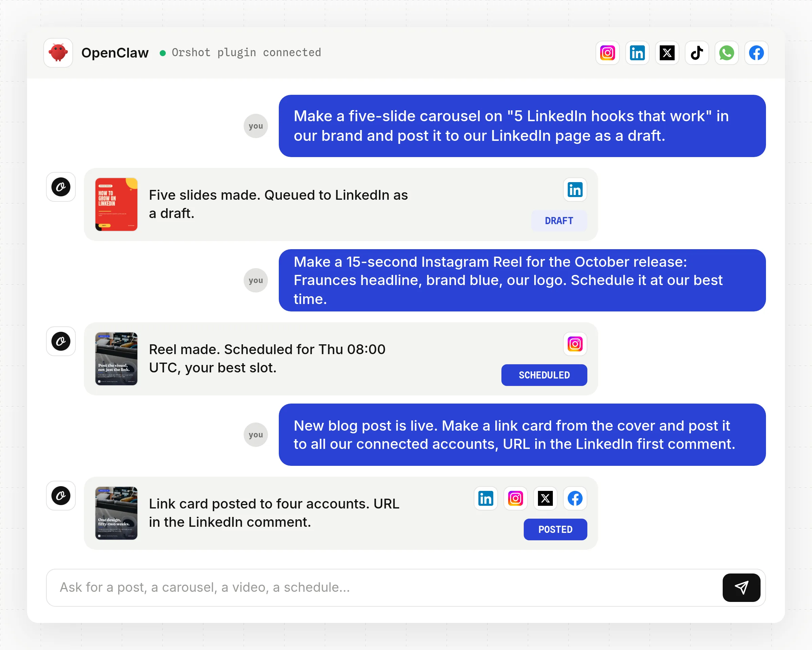
Task: Click the 'you' avatar beside the carousel request
Action: 256,126
